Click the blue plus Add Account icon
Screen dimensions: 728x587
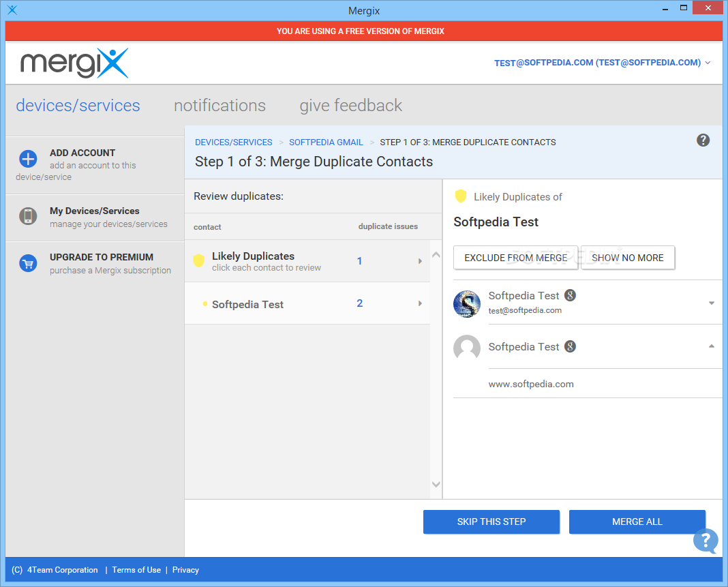click(x=28, y=159)
